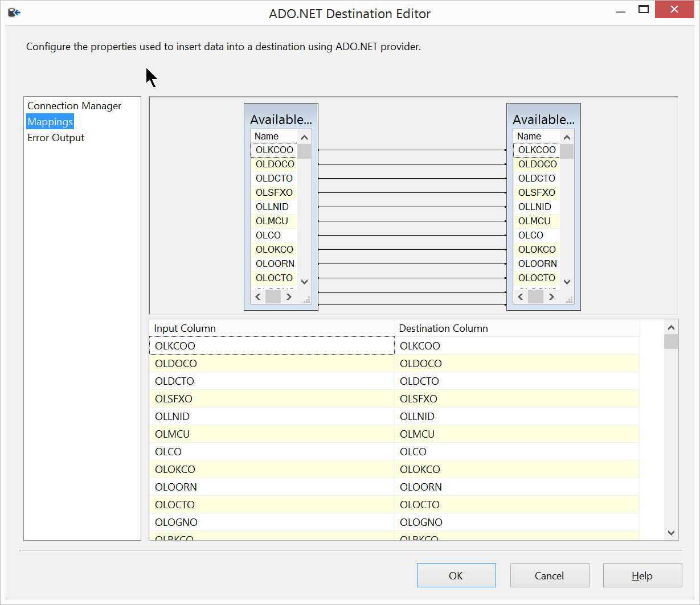Viewport: 700px width, 605px height.
Task: Click the Name header in right Available list
Action: click(537, 137)
